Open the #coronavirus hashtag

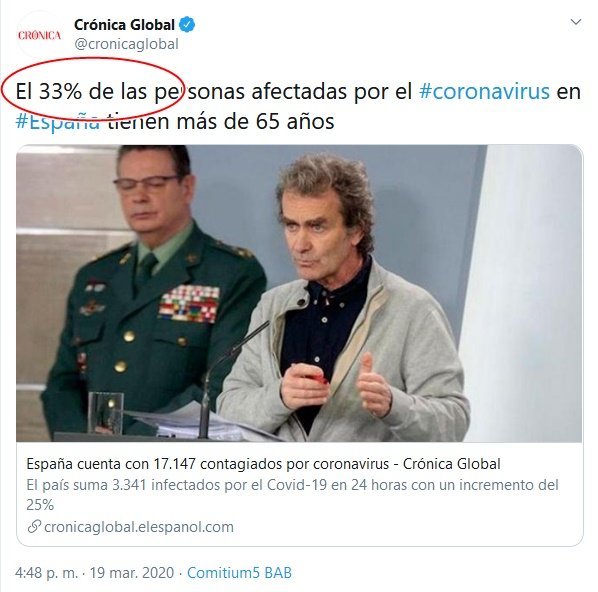pos(484,91)
